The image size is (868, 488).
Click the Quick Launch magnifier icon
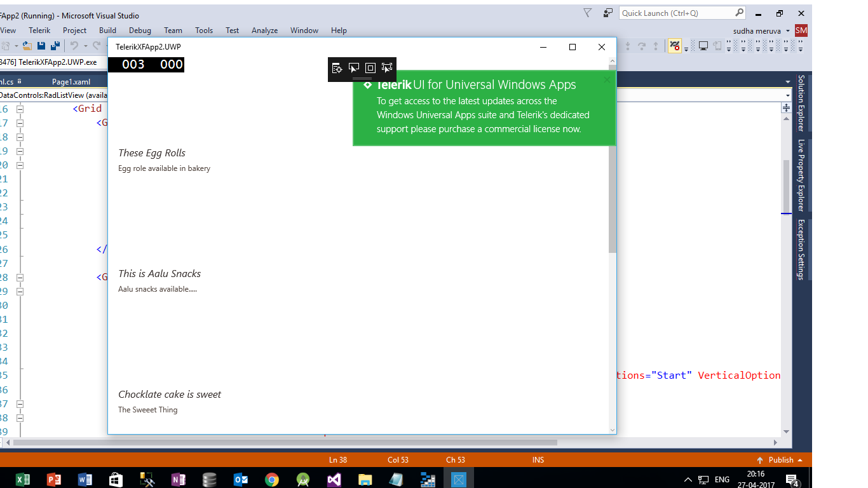(740, 13)
